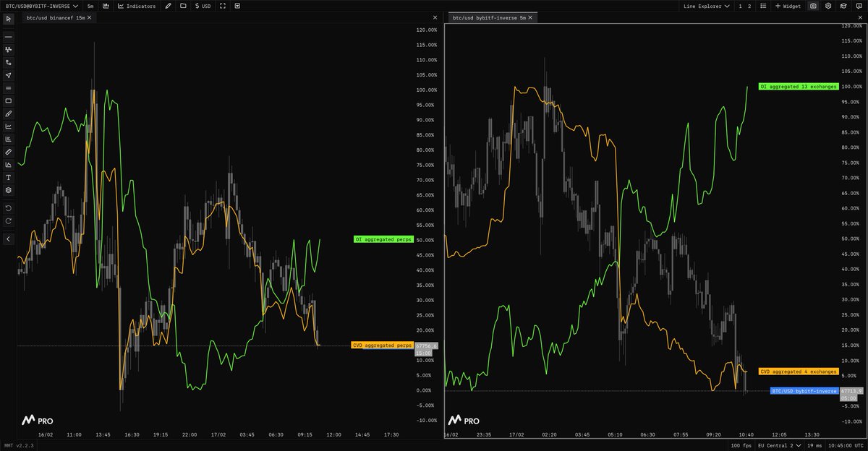
Task: Switch to workspace page 1
Action: point(740,6)
